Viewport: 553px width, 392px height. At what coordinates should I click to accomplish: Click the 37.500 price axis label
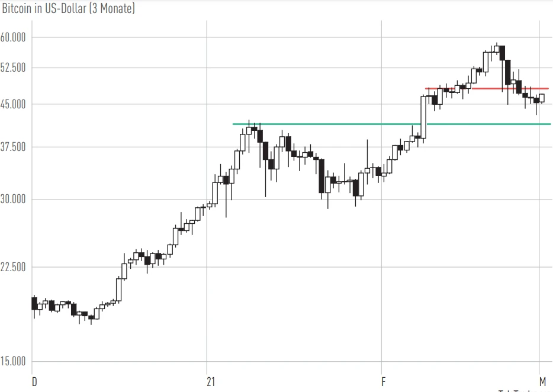point(14,147)
